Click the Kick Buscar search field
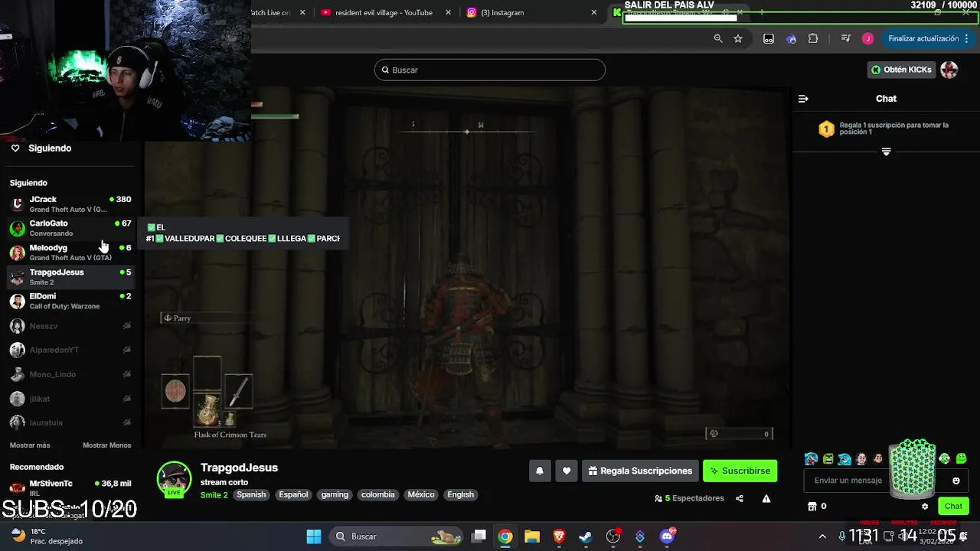 tap(490, 70)
